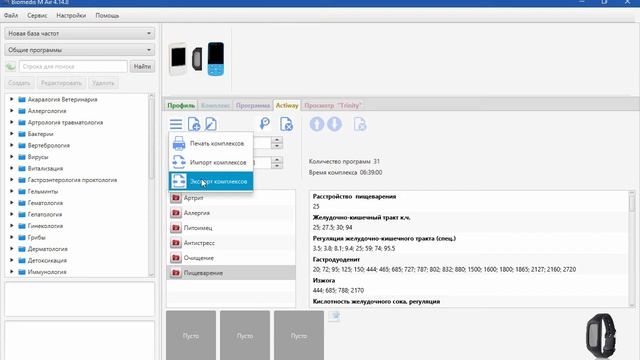Click the edit complex icon
This screenshot has width=640, height=360.
pos(211,124)
